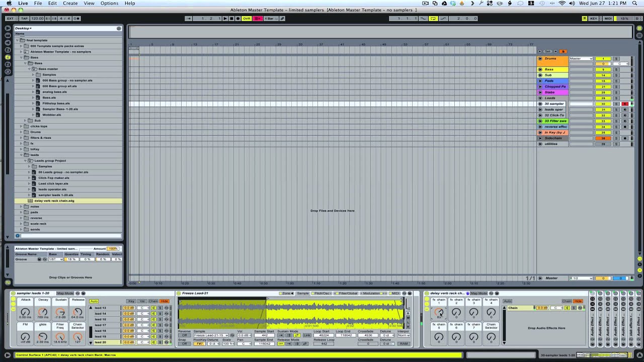Click the TAP tempo button
Image resolution: width=644 pixels, height=362 pixels.
24,19
